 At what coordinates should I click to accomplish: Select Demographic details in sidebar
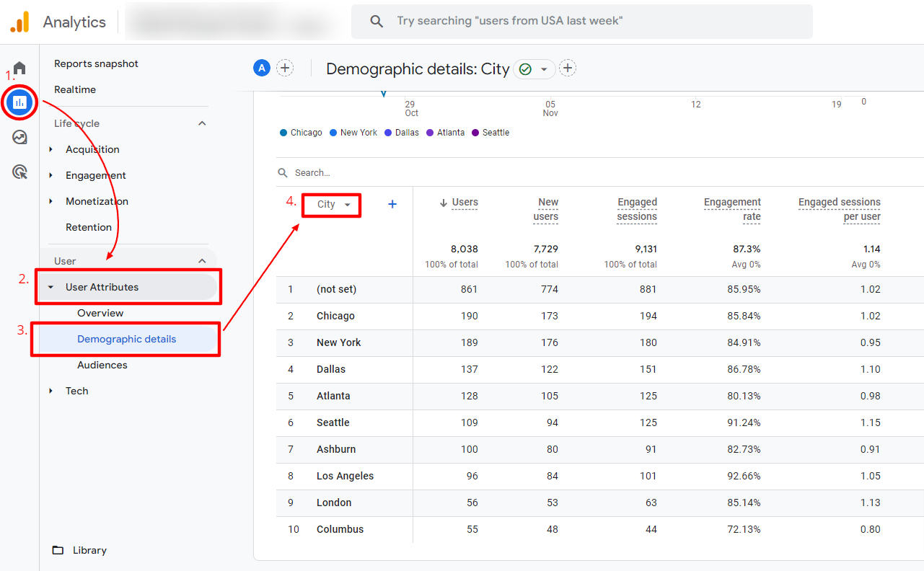pos(127,339)
